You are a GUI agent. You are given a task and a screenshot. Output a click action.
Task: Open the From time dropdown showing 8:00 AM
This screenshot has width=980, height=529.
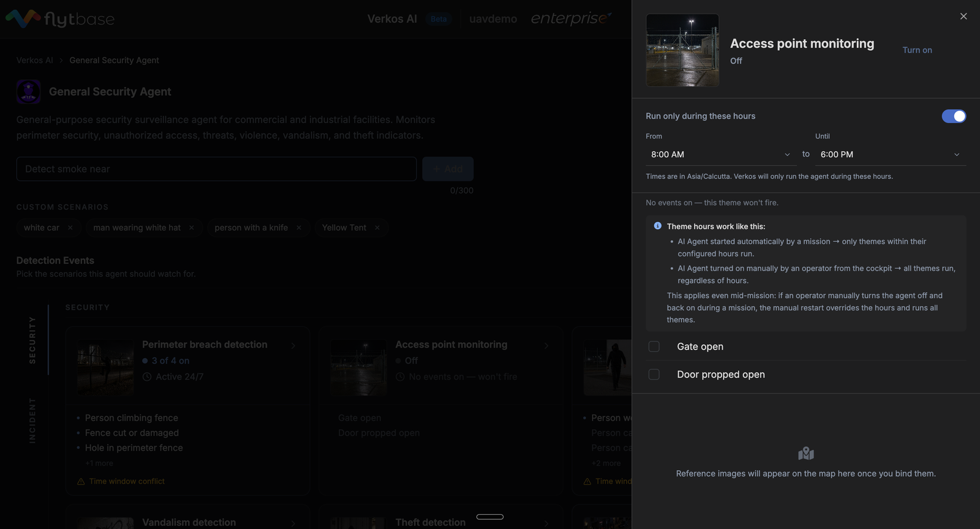click(x=721, y=154)
